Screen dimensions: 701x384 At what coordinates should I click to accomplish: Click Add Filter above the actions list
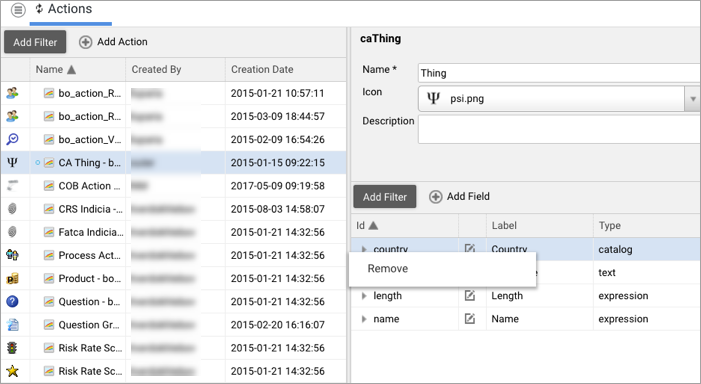[x=35, y=42]
